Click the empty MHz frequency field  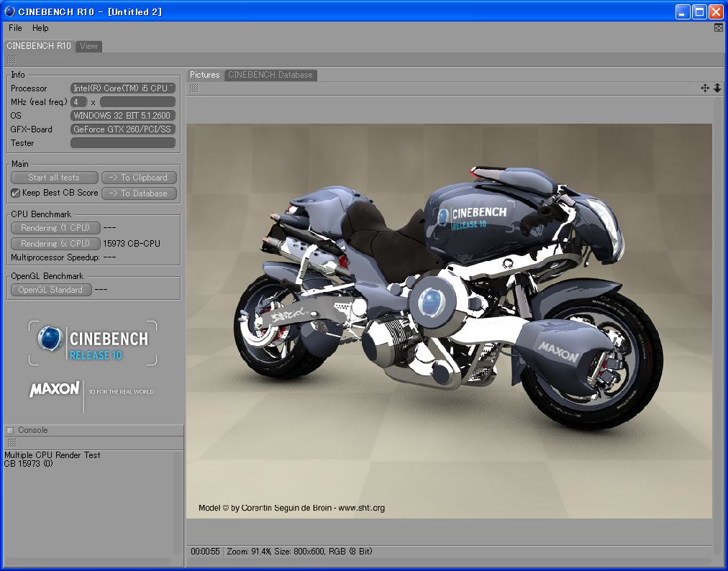click(x=137, y=101)
